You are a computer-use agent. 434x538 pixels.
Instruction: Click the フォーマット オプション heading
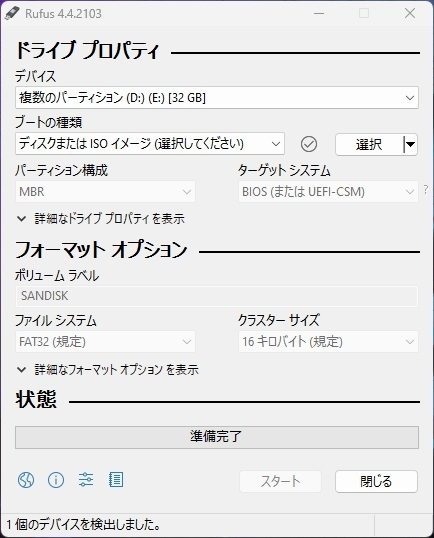101,249
